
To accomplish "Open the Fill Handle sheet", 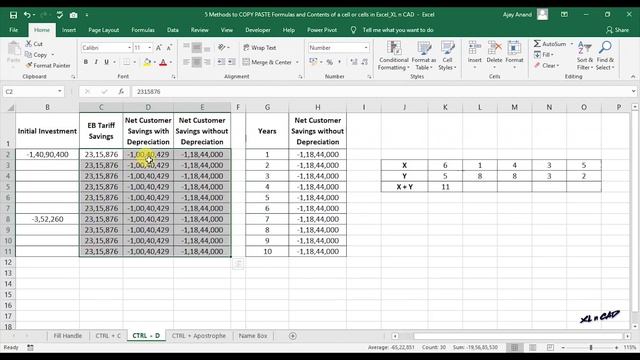I will pos(68,336).
